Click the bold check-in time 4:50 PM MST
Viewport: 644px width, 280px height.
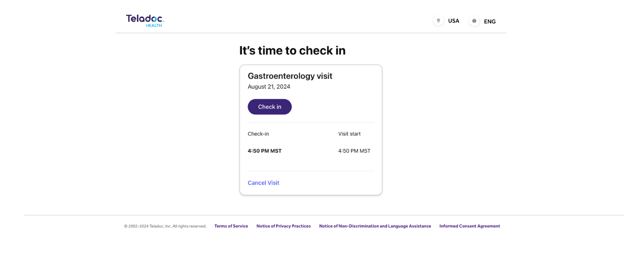click(x=264, y=151)
